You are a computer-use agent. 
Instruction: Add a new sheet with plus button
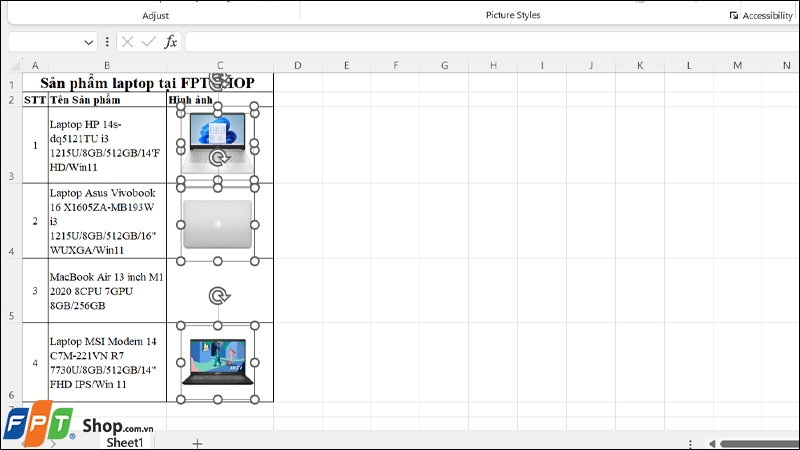pos(197,443)
